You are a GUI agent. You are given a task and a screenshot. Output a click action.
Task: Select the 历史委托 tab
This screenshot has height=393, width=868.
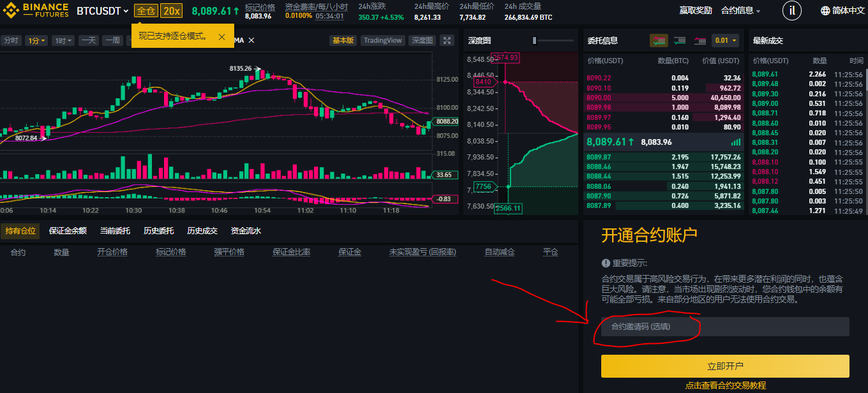pyautogui.click(x=158, y=231)
